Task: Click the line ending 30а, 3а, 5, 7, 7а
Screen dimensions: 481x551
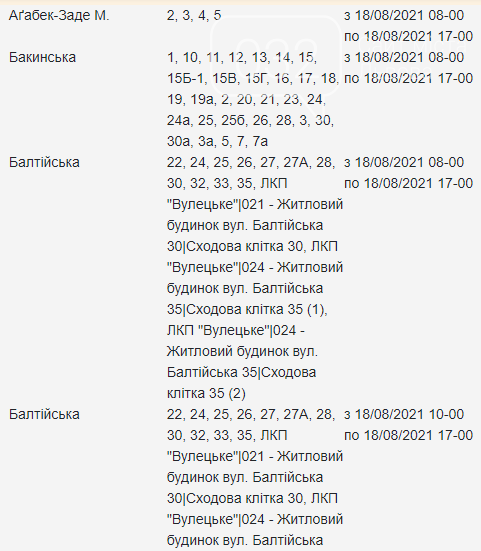Action: [217, 141]
